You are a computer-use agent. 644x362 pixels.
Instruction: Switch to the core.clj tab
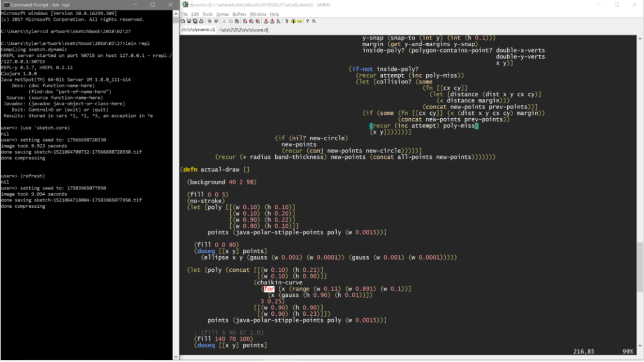coord(243,30)
